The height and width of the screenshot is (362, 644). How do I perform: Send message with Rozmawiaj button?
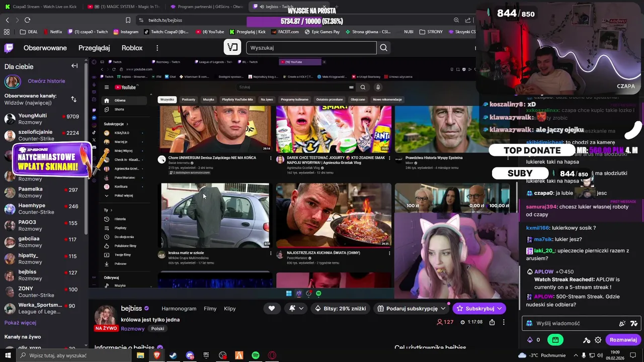pyautogui.click(x=623, y=340)
